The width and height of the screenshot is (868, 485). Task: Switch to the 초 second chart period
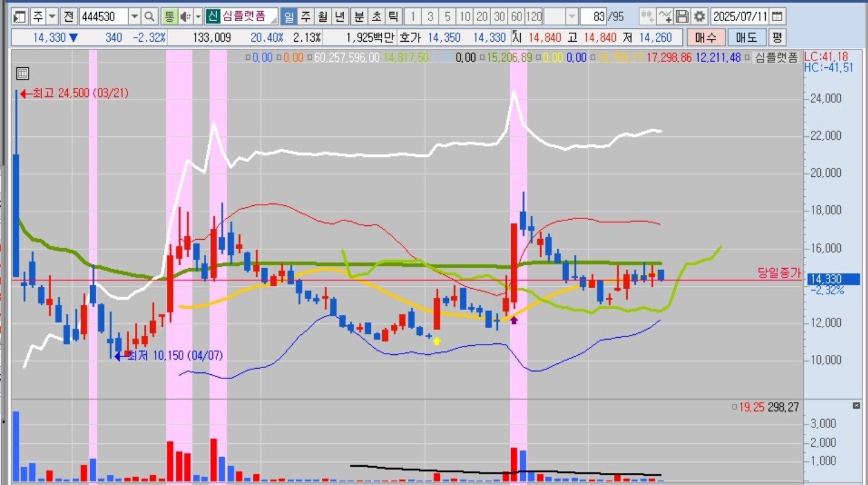tap(376, 16)
